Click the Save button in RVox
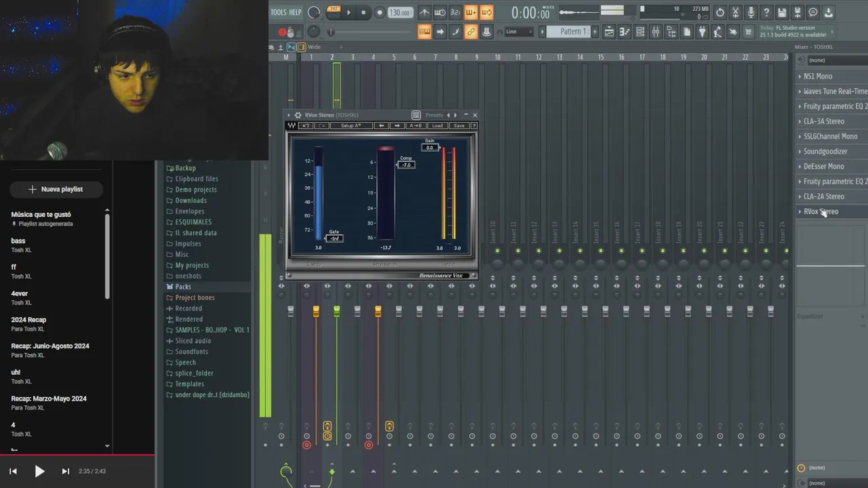 tap(459, 125)
